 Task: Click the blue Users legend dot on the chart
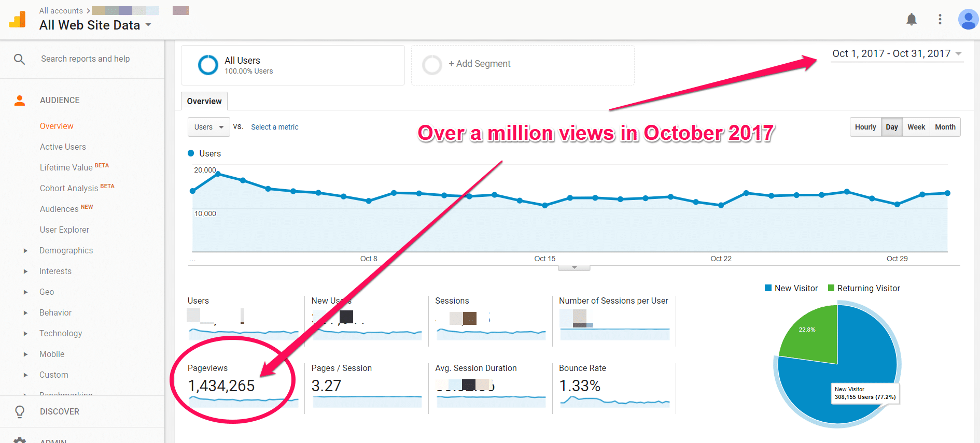tap(191, 153)
